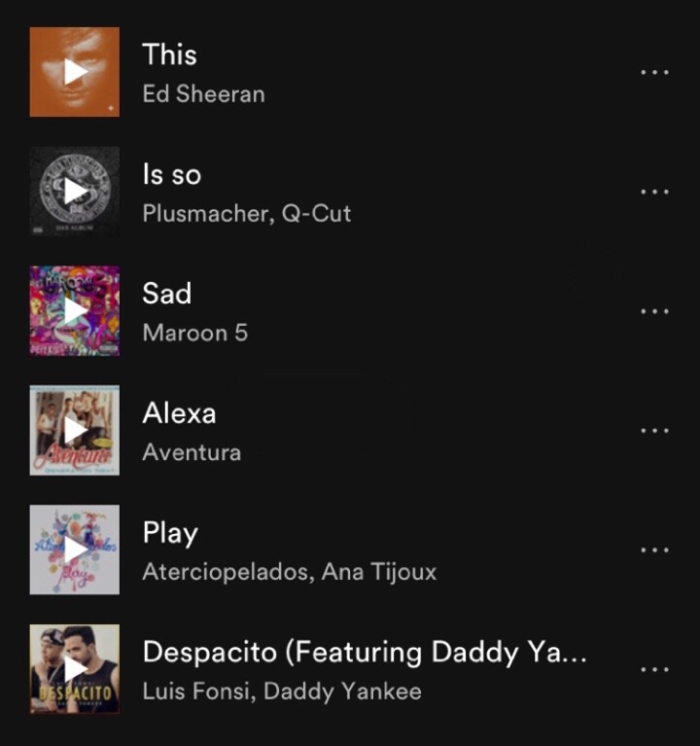
Task: Select the song title "This"
Action: tap(170, 54)
